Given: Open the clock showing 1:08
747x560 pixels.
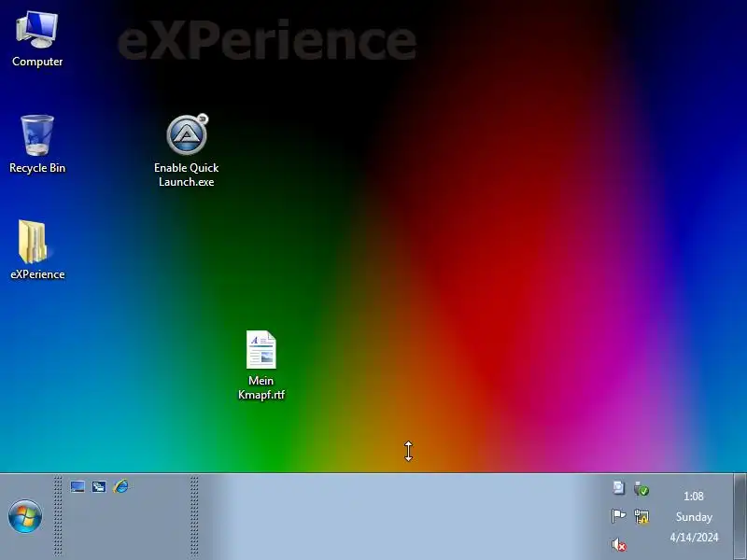Looking at the screenshot, I should pyautogui.click(x=694, y=497).
